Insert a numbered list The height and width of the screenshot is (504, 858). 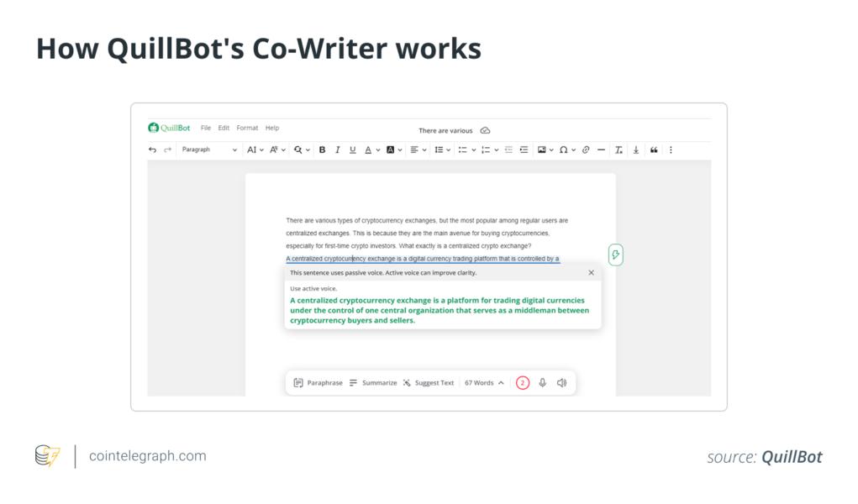click(486, 150)
